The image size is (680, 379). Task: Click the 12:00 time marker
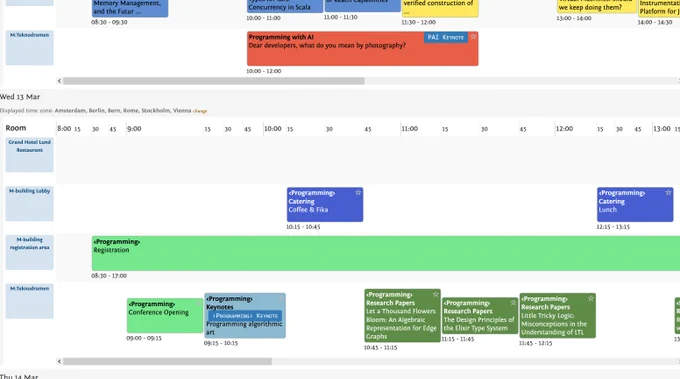click(564, 128)
